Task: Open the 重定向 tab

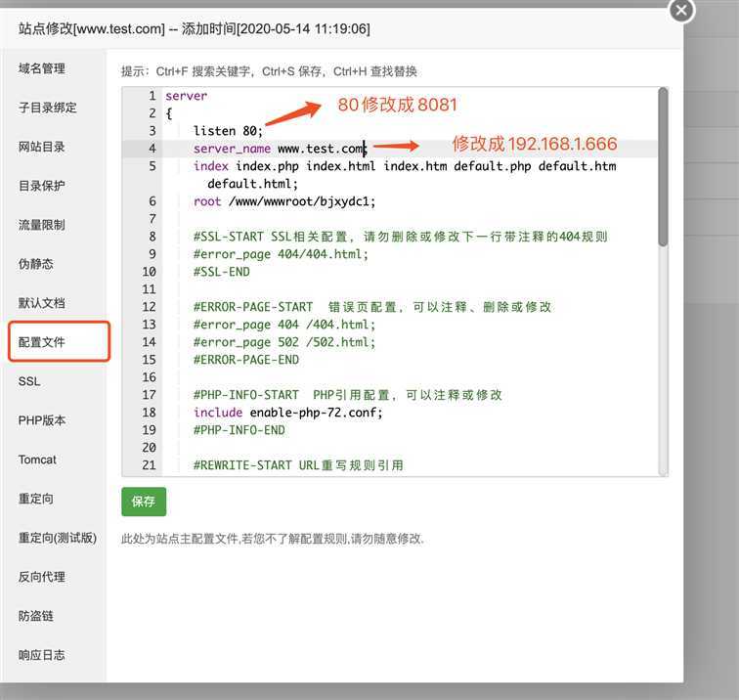Action: tap(36, 499)
